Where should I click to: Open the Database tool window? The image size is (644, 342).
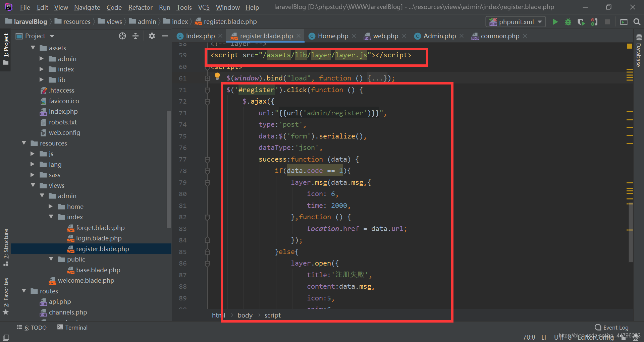coord(639,51)
